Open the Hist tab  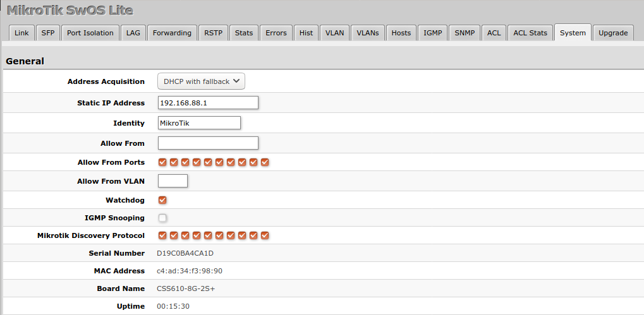tap(306, 33)
